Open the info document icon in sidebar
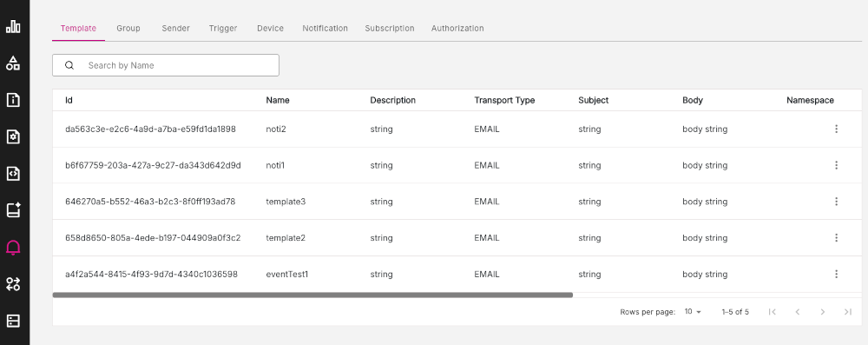Screen dimensions: 868x345 coord(13,100)
